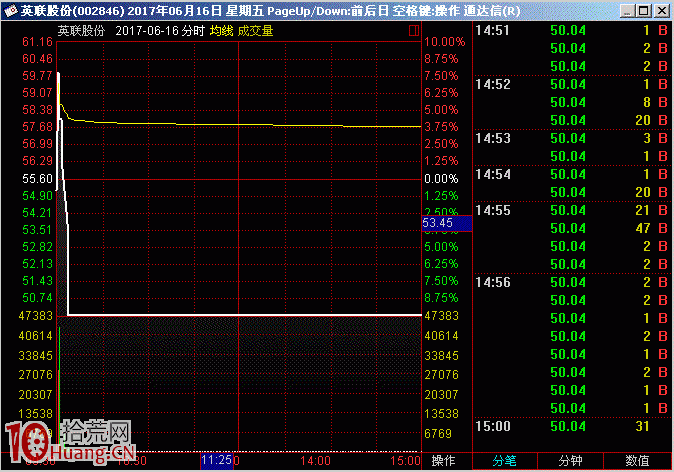This screenshot has width=674, height=472.
Task: Minimize the window
Action: pos(628,11)
